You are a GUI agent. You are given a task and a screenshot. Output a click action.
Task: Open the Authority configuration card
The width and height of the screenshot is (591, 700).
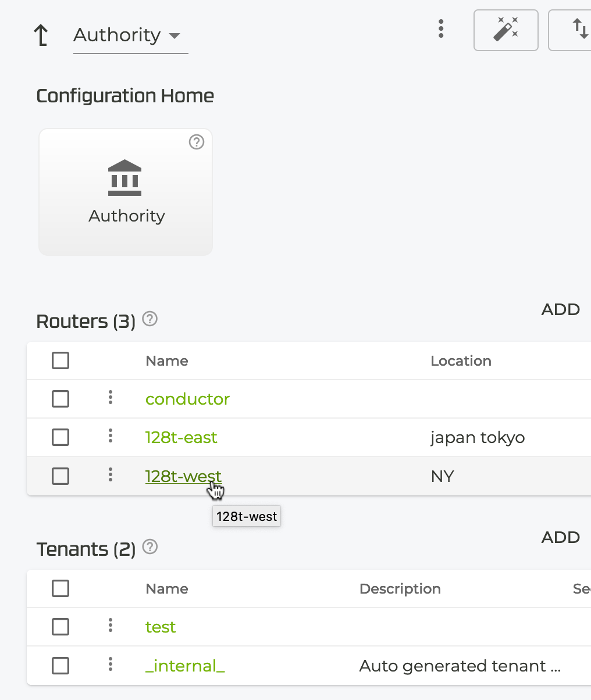coord(126,192)
